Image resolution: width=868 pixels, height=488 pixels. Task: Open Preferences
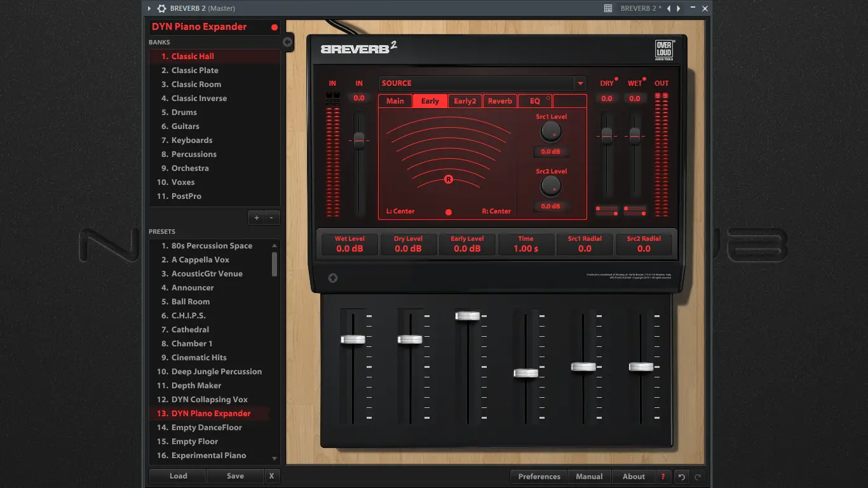[539, 477]
